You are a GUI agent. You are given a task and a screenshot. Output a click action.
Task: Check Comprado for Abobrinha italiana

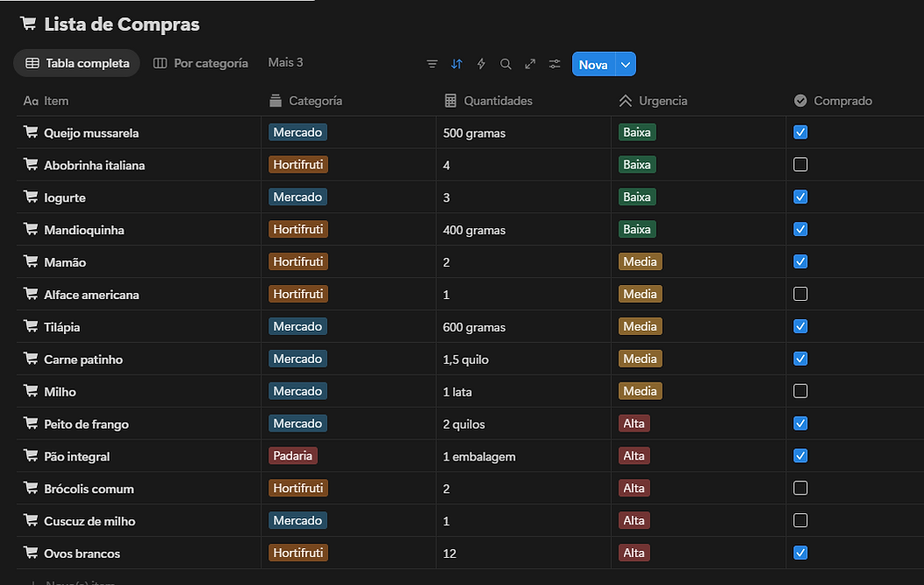tap(800, 164)
